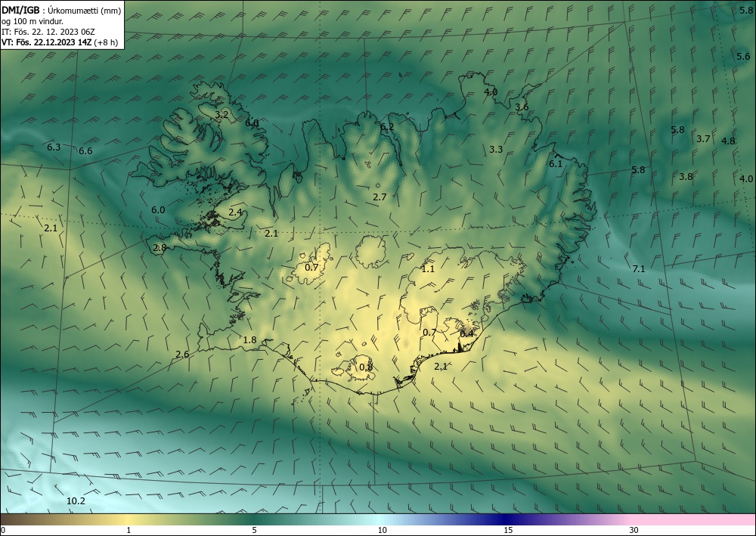The height and width of the screenshot is (536, 756).
Task: Select the 6.1 value on the east coast
Action: point(556,164)
